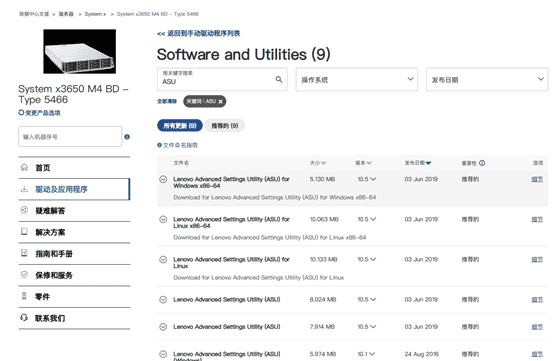Viewport: 554px width, 361px height.
Task: Click the change product option link
Action: [x=43, y=113]
